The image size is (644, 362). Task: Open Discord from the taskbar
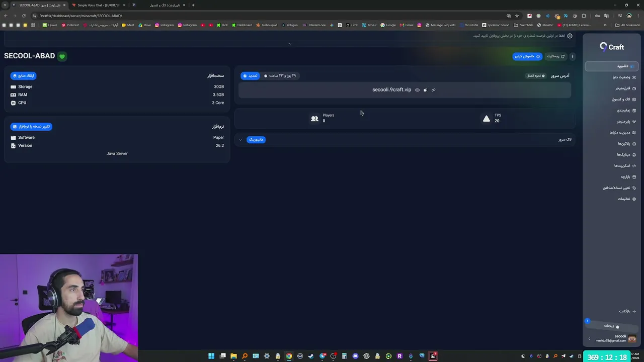point(355,356)
